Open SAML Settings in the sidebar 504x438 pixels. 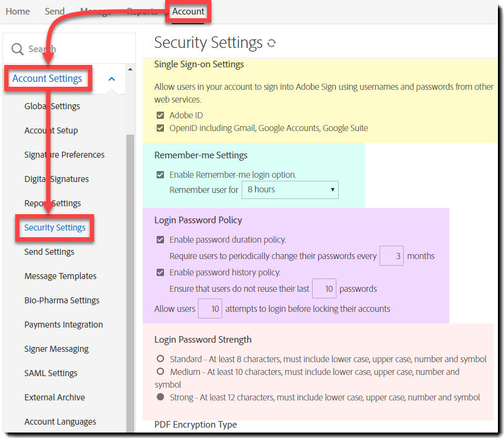click(x=50, y=373)
